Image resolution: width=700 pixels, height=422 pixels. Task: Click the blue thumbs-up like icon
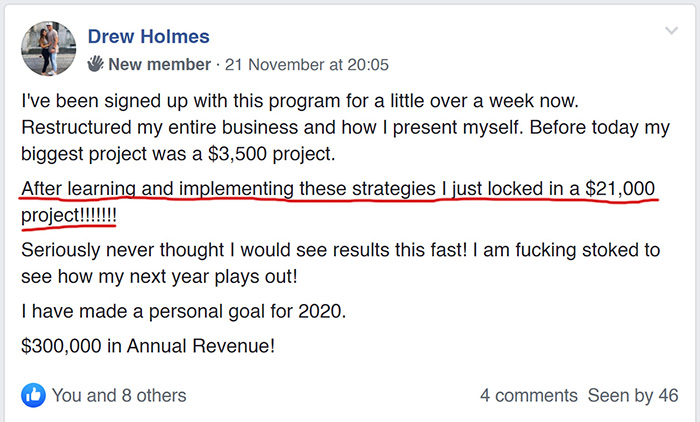point(33,395)
